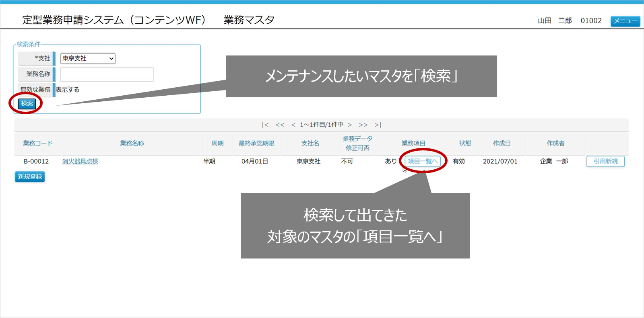Jump back several pages with <<

(280, 125)
